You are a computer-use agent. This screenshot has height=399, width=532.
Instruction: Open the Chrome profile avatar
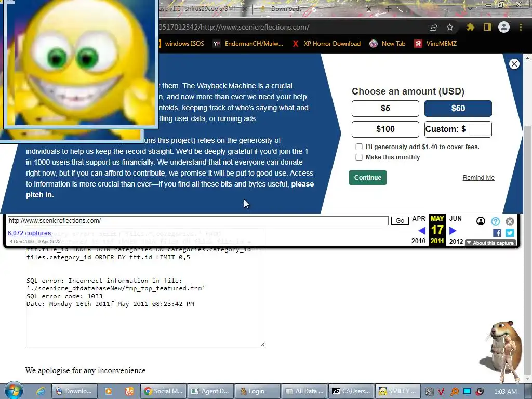pos(504,27)
